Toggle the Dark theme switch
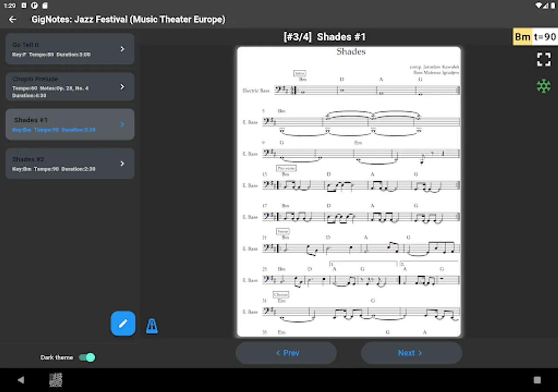This screenshot has width=558, height=392. 87,358
